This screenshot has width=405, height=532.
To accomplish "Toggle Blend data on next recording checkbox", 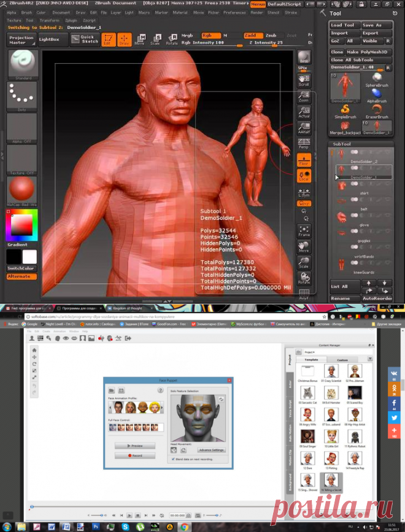I will [173, 459].
